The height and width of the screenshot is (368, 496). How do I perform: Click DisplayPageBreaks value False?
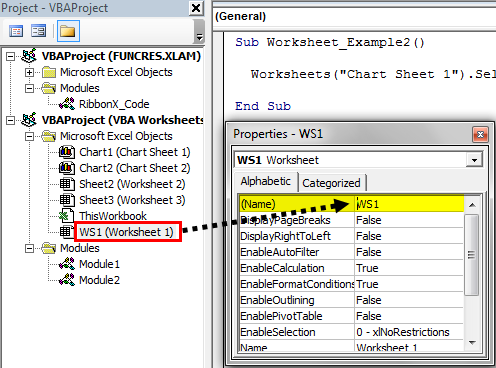409,220
